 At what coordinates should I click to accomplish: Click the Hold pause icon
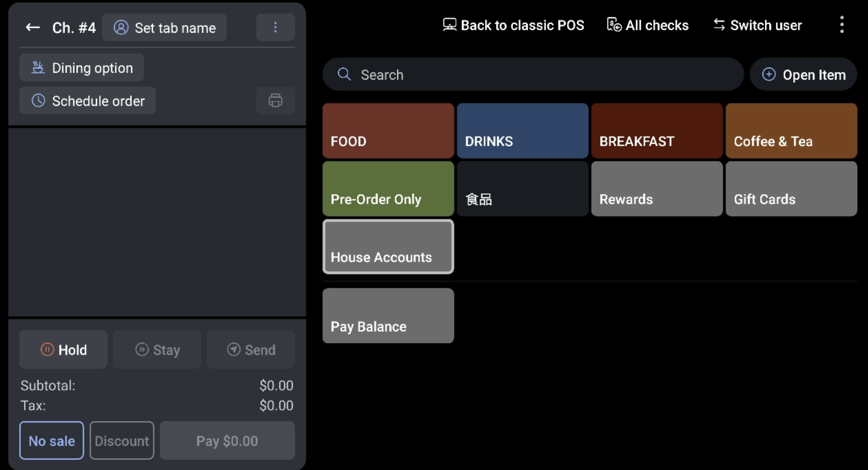pos(48,349)
